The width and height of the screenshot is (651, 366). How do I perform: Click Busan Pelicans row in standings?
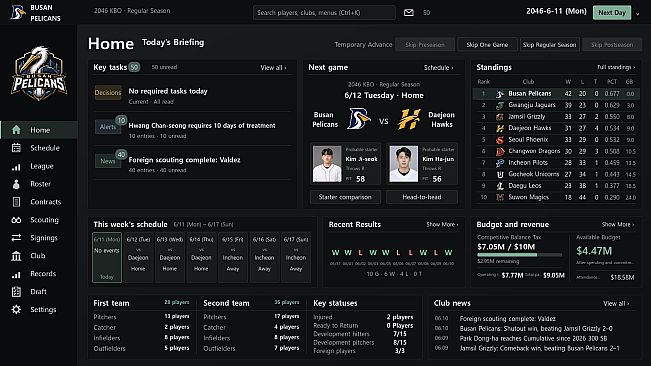coord(556,94)
